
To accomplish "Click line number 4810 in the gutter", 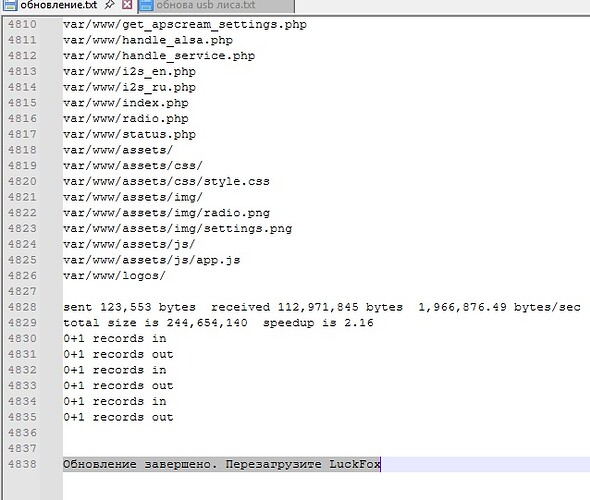I will (23, 24).
